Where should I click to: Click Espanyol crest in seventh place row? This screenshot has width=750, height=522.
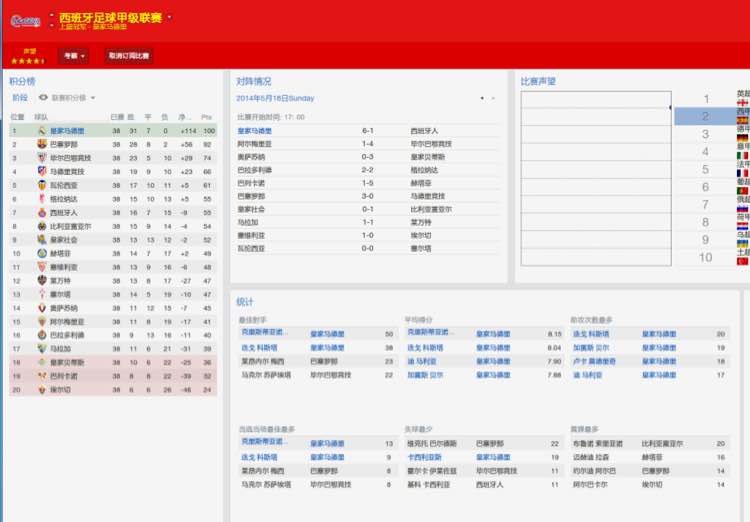(42, 212)
